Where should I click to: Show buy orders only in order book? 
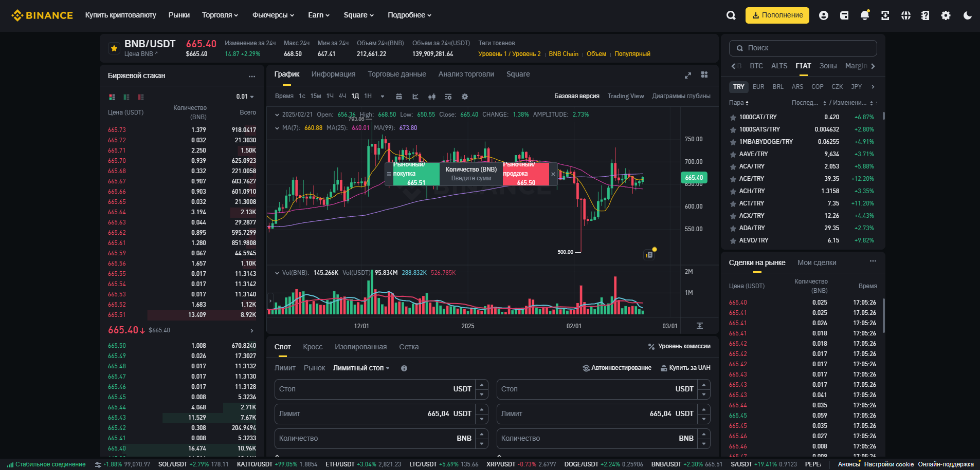click(126, 97)
